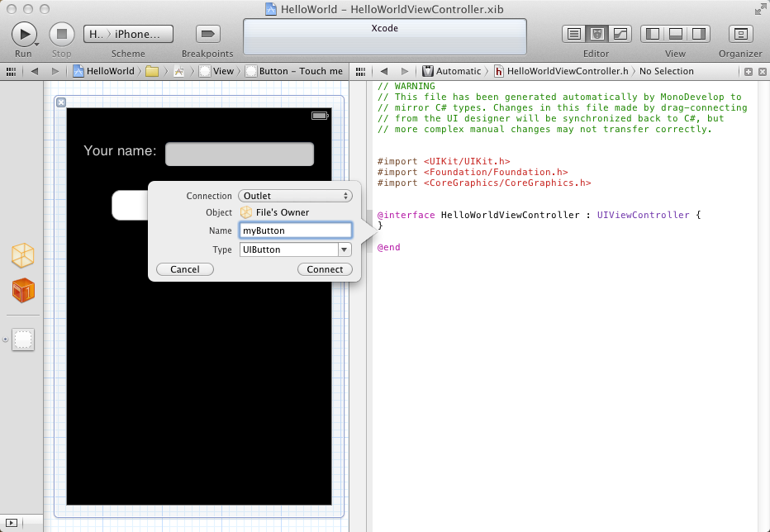Show the Utilities panel on the right
770x532 pixels.
tap(699, 34)
